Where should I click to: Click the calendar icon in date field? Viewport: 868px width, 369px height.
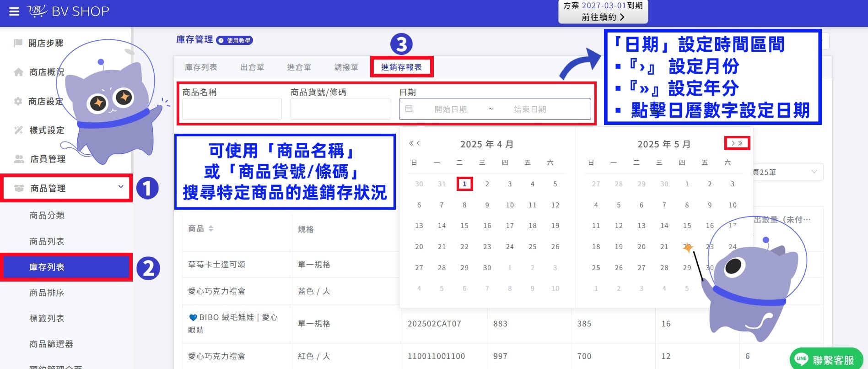click(409, 109)
